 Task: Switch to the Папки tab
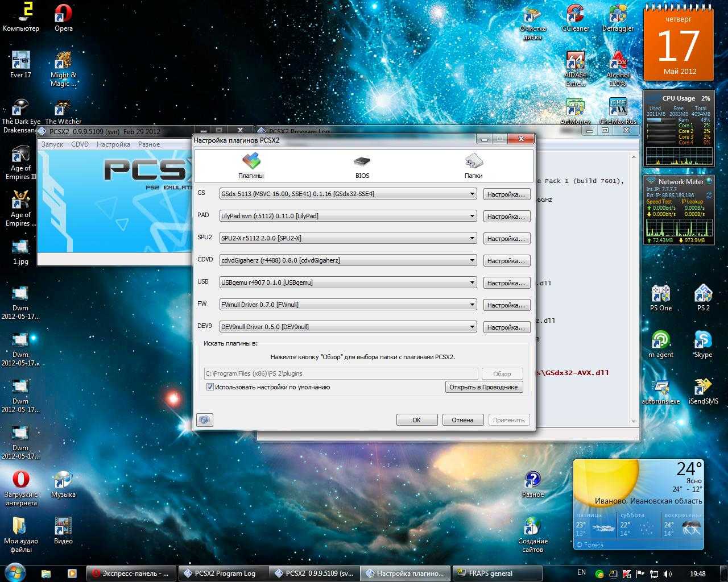point(473,166)
